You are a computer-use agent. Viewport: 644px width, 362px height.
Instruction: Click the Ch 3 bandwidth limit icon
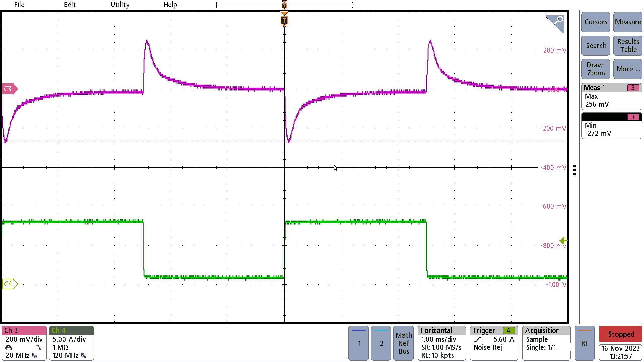point(34,355)
